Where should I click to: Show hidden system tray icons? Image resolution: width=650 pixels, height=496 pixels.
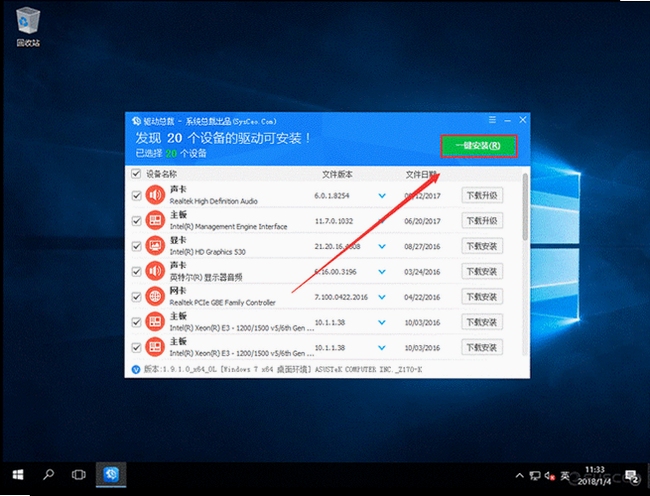[519, 476]
